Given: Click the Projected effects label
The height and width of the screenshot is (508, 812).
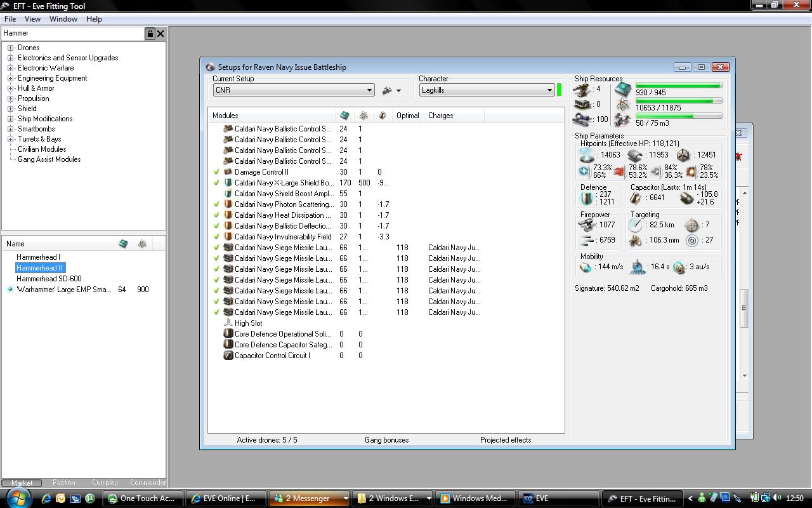Looking at the screenshot, I should point(506,440).
